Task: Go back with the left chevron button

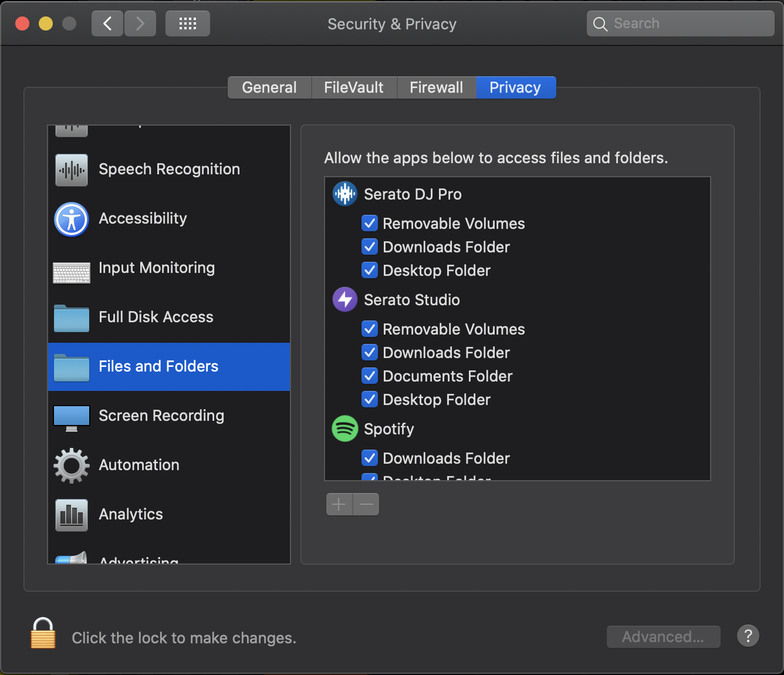Action: 107,23
